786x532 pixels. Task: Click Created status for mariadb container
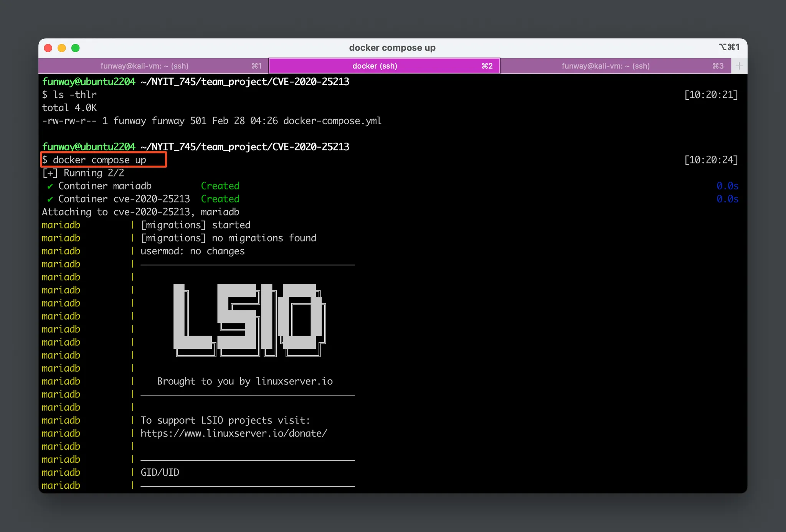[x=220, y=186]
